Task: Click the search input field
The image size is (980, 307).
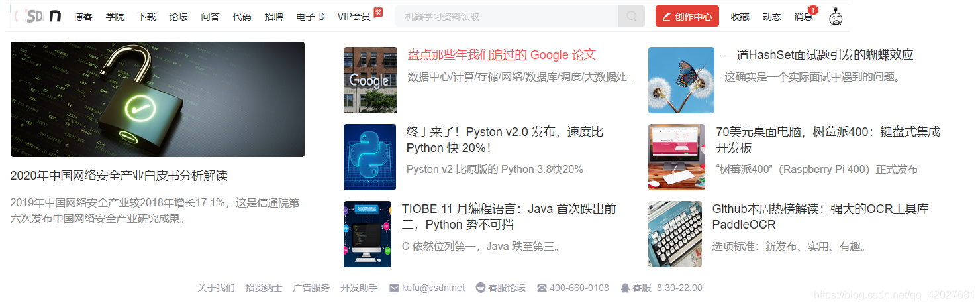Action: coord(507,17)
